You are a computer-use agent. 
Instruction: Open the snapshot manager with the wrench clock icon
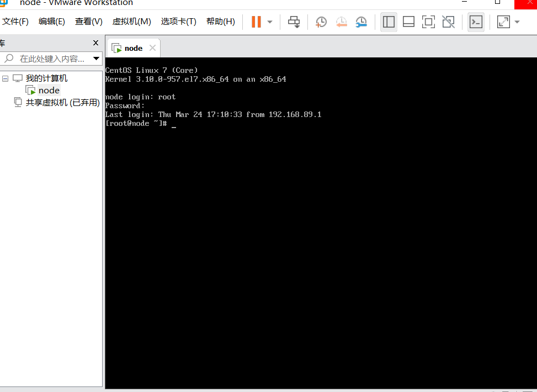point(361,22)
